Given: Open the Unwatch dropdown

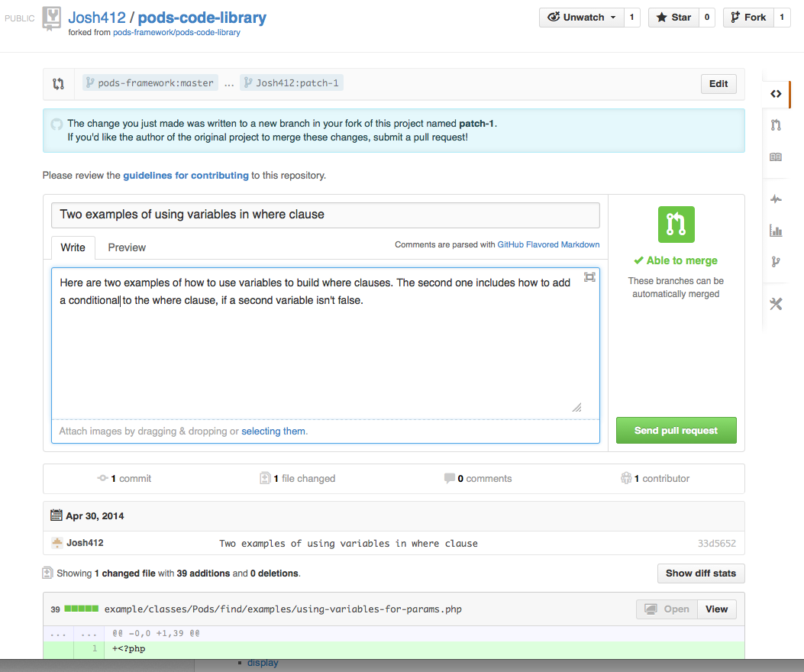Looking at the screenshot, I should [582, 18].
